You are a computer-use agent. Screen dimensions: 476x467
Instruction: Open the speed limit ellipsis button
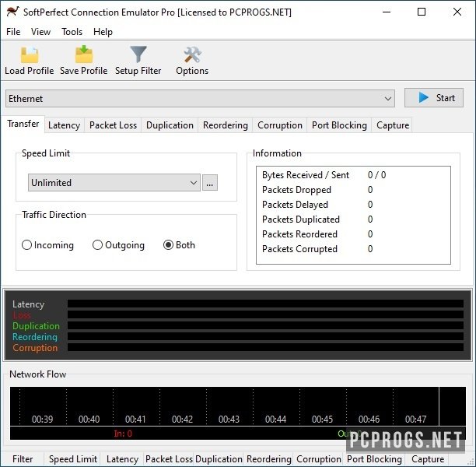(x=210, y=183)
